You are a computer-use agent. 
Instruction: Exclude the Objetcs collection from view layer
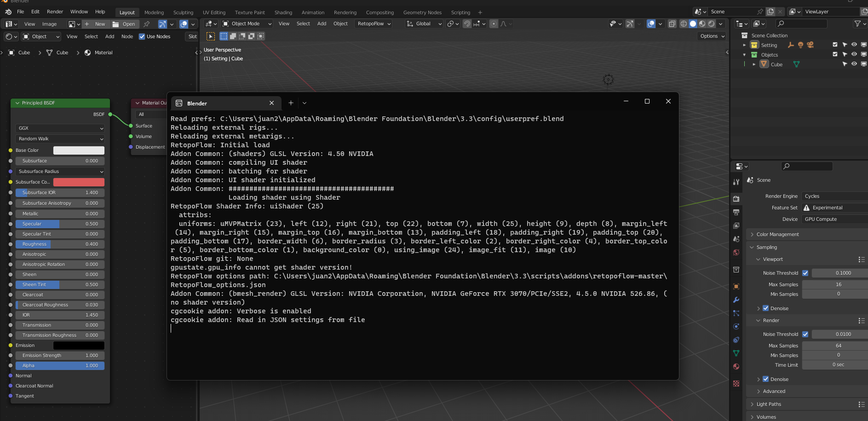tap(835, 54)
